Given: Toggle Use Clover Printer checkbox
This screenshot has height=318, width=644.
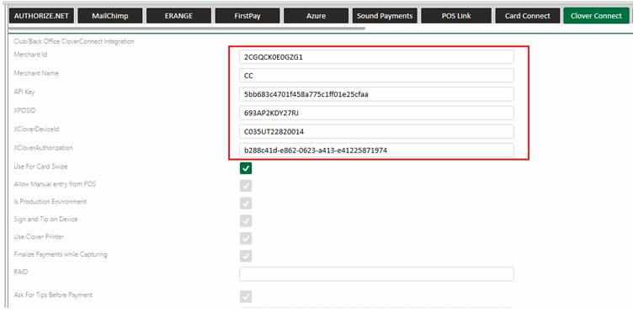Looking at the screenshot, I should (246, 238).
